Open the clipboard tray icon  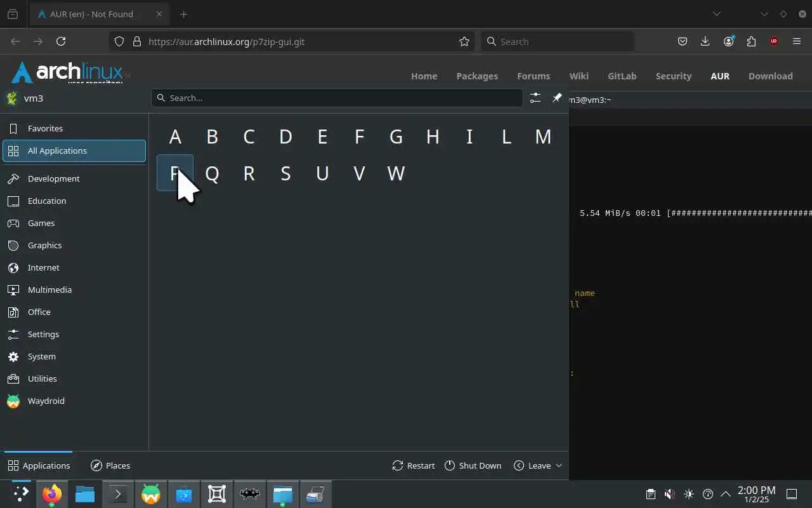point(650,494)
